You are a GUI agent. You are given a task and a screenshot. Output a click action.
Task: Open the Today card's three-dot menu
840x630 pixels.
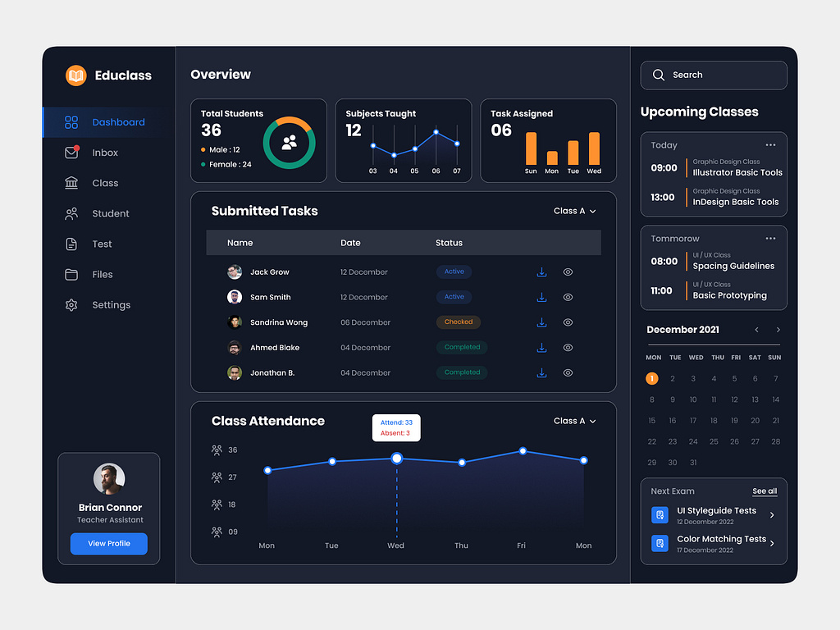point(770,144)
